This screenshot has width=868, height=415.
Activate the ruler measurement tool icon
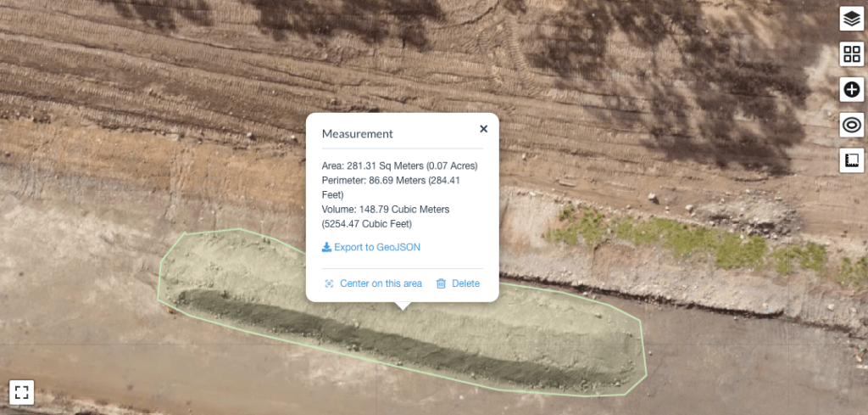pyautogui.click(x=851, y=160)
